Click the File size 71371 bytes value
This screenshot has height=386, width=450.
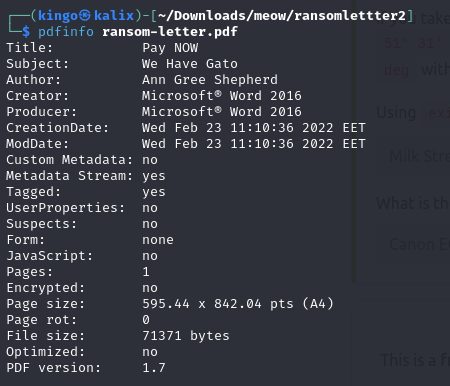[x=186, y=336]
